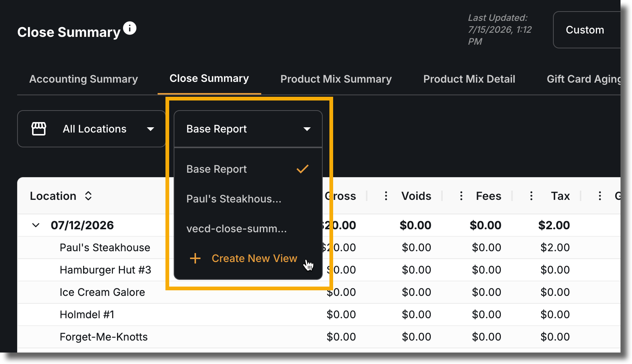Image resolution: width=632 pixels, height=364 pixels.
Task: Click the Custom date range button
Action: click(587, 30)
